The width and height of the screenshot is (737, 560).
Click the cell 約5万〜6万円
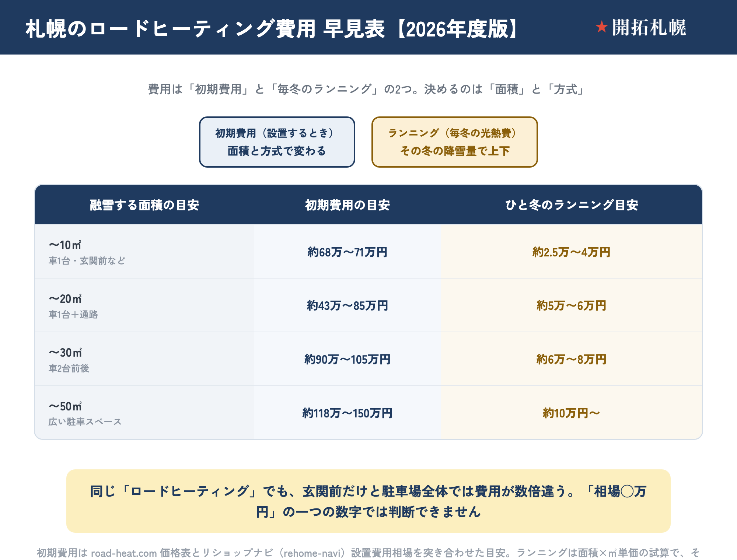572,305
